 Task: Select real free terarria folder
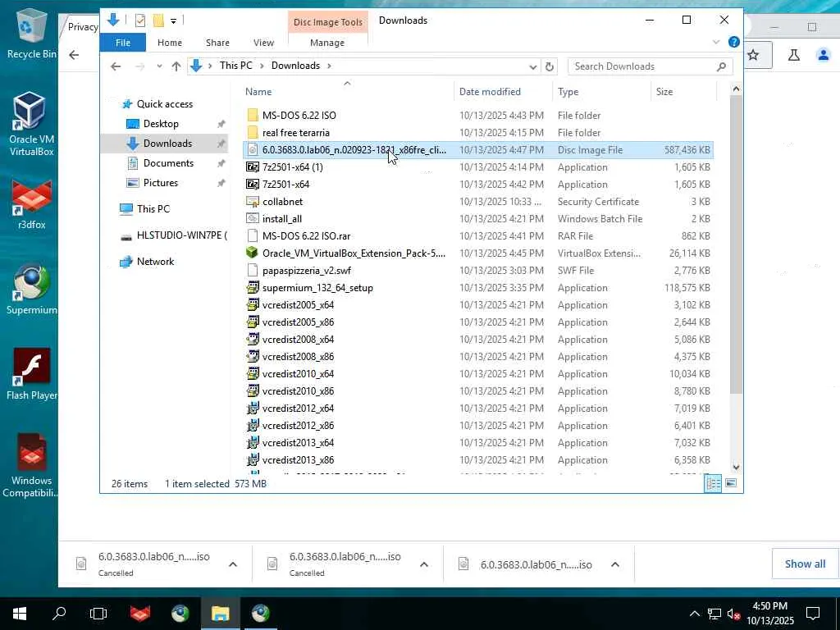pos(478,132)
